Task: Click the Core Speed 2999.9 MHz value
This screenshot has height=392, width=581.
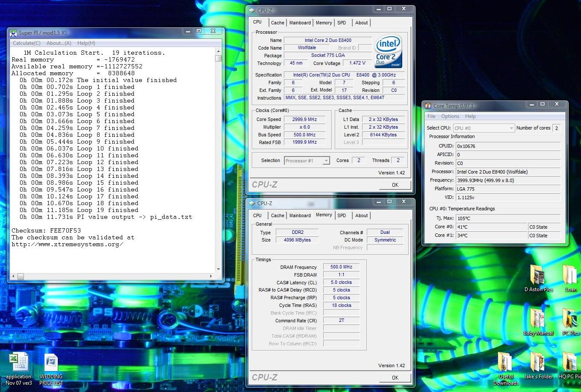Action: 304,119
